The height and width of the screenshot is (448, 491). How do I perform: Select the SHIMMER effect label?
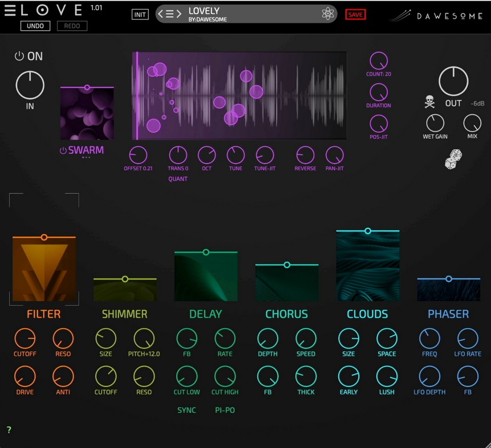[125, 314]
